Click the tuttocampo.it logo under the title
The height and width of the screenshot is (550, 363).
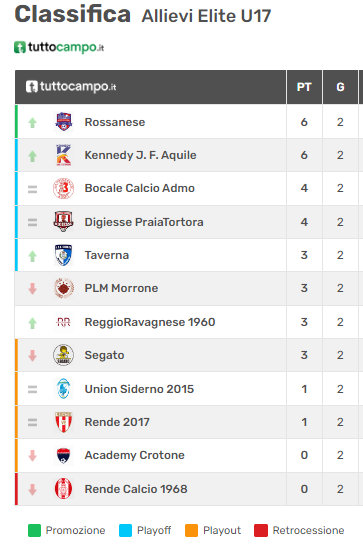59,47
